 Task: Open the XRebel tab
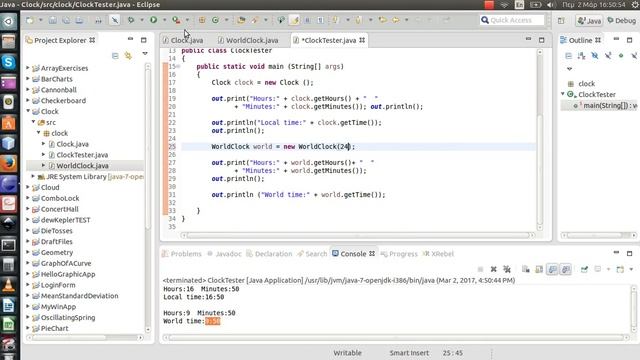click(438, 253)
